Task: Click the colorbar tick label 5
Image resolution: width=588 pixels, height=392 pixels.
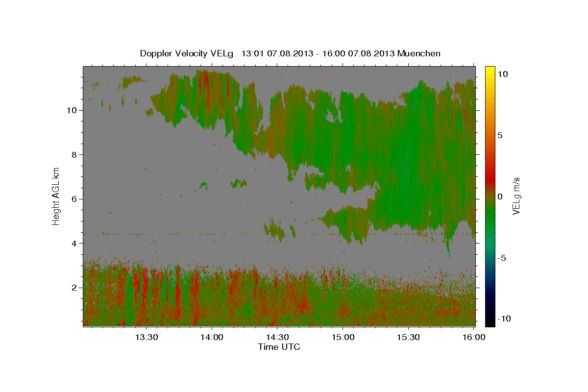Action: tap(500, 135)
